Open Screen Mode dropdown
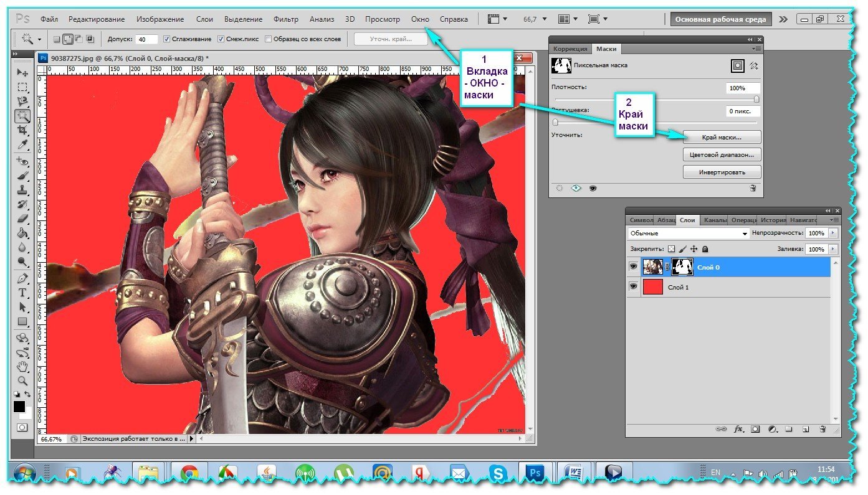Image resolution: width=868 pixels, height=495 pixels. 598,19
